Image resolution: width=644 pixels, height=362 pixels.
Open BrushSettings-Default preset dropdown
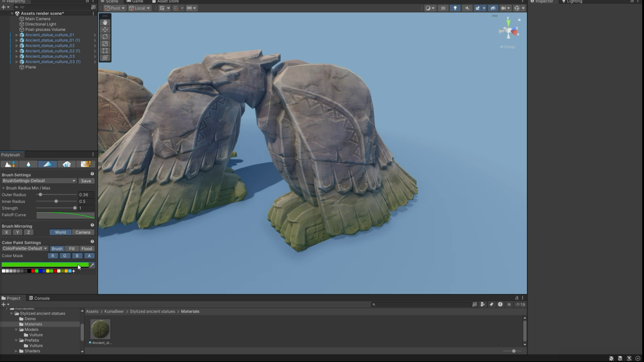[x=39, y=181]
